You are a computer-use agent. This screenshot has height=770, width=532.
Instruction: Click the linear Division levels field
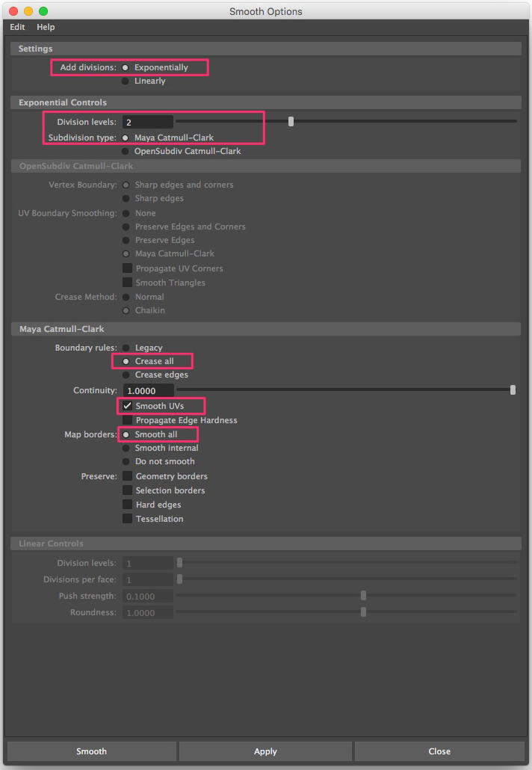(x=148, y=563)
